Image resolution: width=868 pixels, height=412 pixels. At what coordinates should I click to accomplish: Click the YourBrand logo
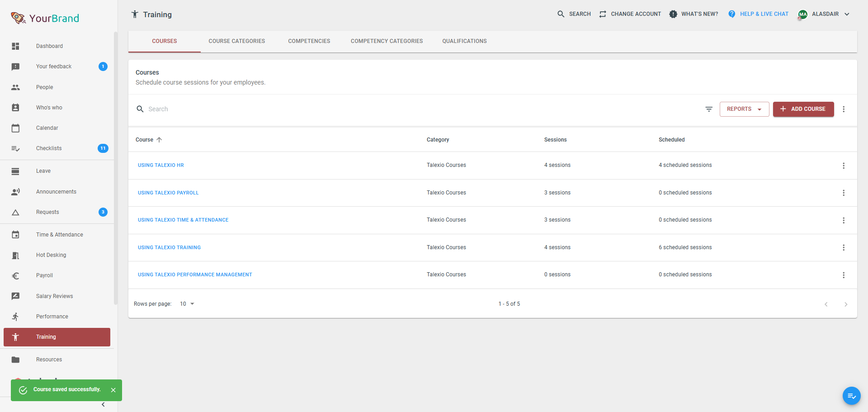(x=45, y=18)
